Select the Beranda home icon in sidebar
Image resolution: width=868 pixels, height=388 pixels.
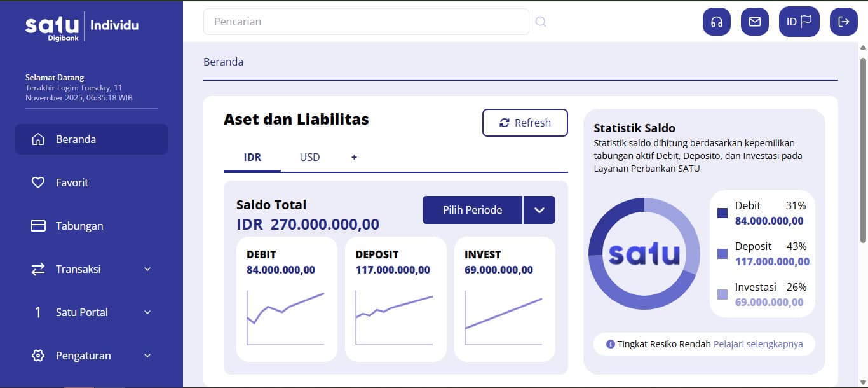tap(37, 139)
